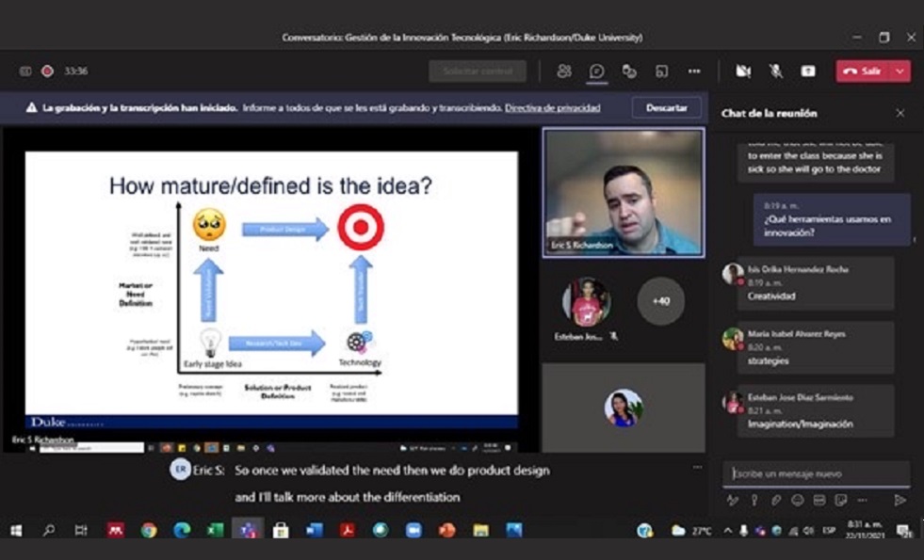This screenshot has height=560, width=924.
Task: Click the Escribe un mensaje nuevo field
Action: tap(816, 472)
